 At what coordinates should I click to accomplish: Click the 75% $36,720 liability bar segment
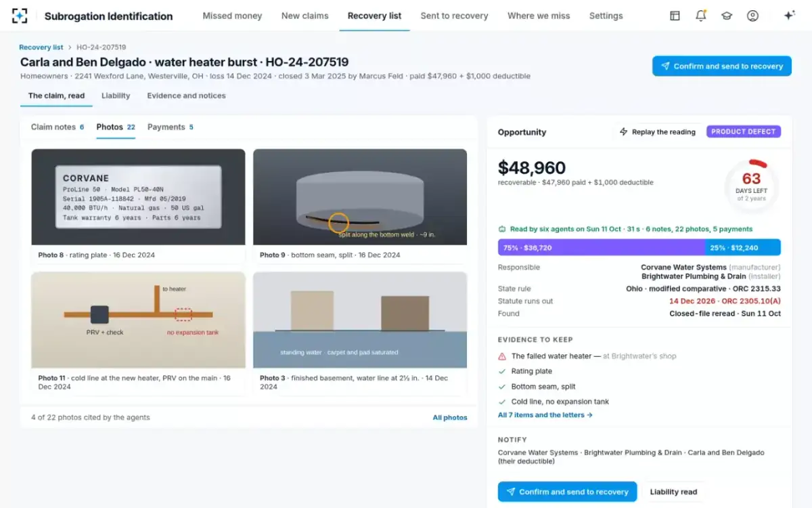coord(602,248)
